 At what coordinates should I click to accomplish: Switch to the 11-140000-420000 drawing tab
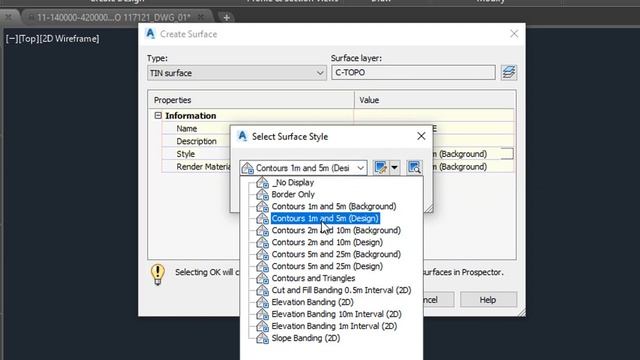[113, 18]
